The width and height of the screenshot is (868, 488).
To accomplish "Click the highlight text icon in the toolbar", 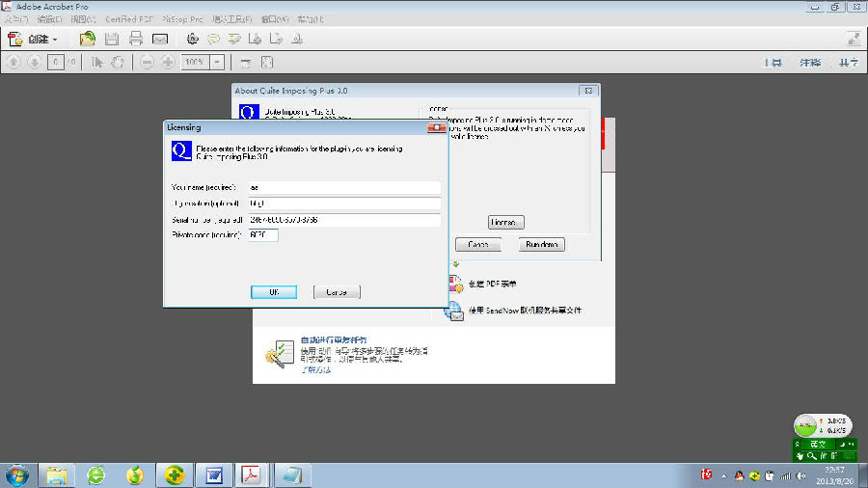I will coord(234,39).
